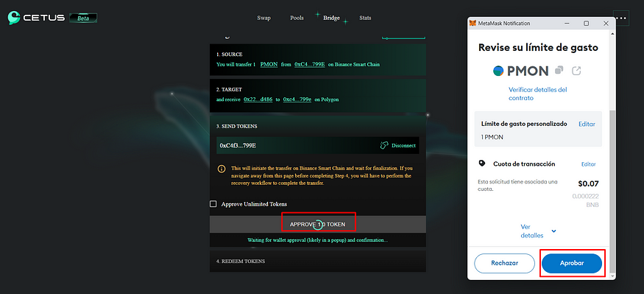Viewport: 644px width, 294px height.
Task: Open source address 0xC4...799E link
Action: pyautogui.click(x=310, y=65)
